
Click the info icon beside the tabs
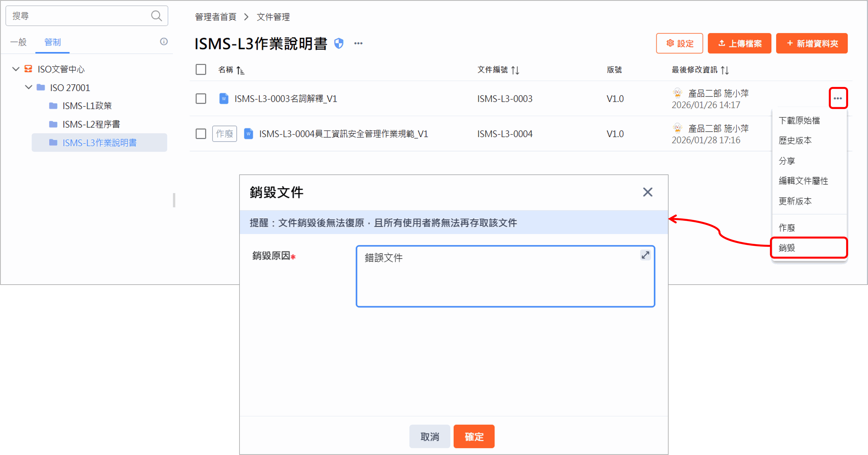pos(164,41)
